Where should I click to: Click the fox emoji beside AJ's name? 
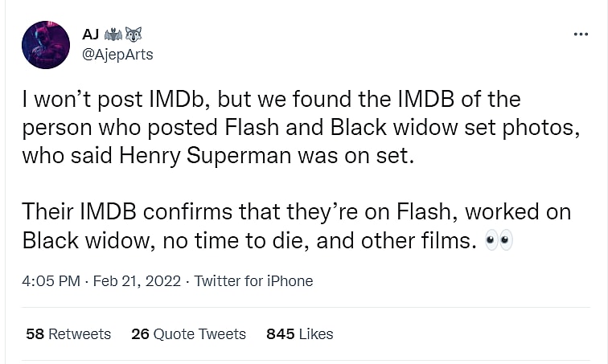(x=134, y=35)
